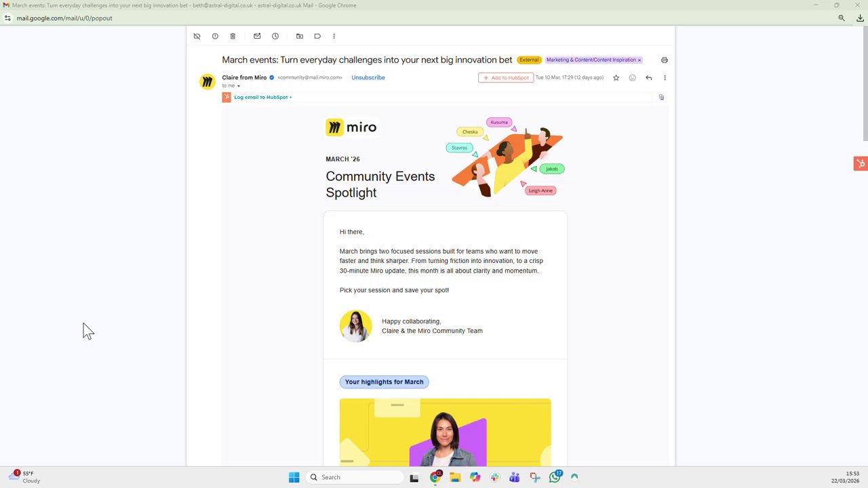The height and width of the screenshot is (488, 868).
Task: Open the Chrome zoom magnifier icon
Action: pos(842,18)
